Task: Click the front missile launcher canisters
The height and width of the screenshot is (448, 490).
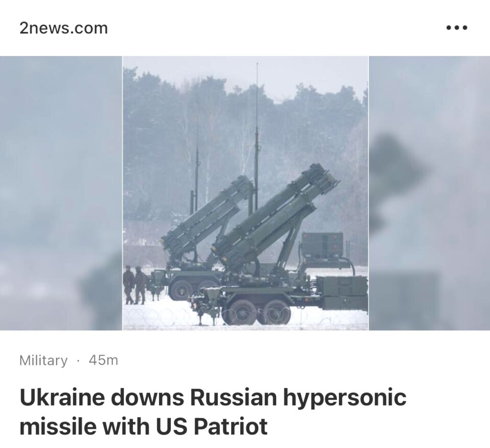Action: pos(275,216)
